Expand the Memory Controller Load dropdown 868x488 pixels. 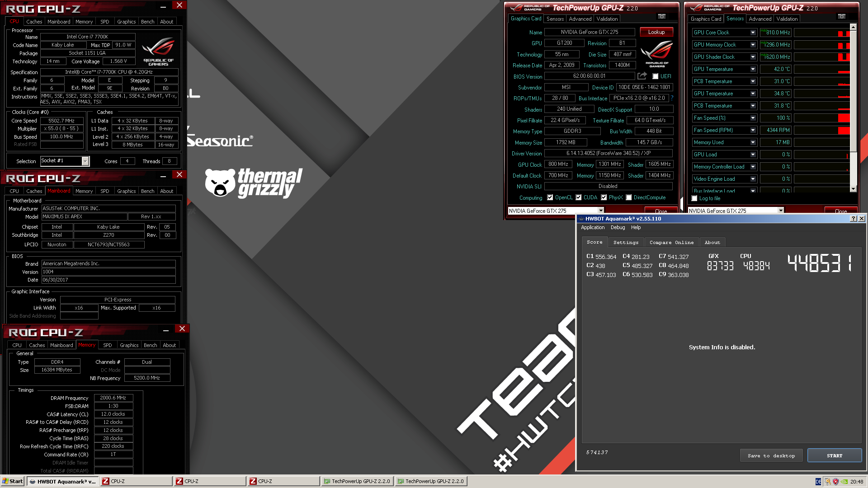[x=753, y=167]
